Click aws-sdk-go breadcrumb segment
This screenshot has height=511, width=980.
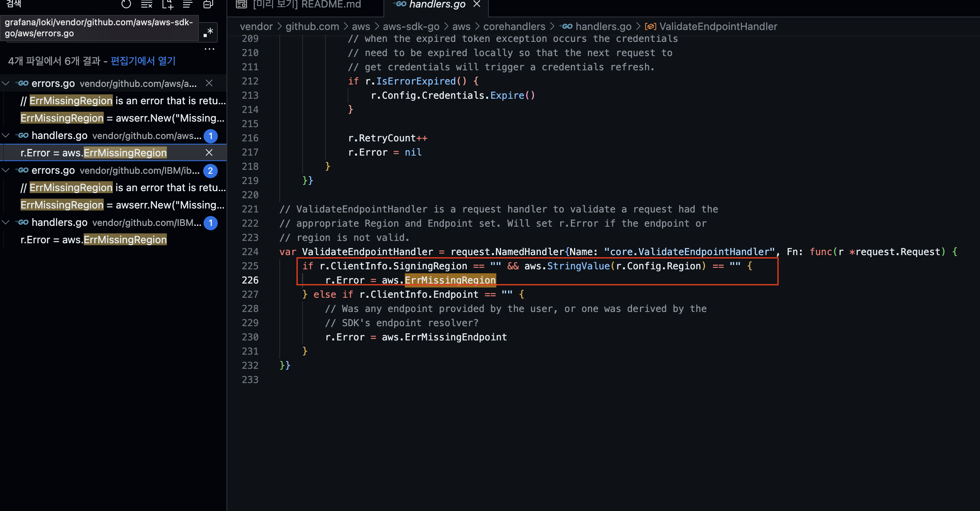[411, 26]
